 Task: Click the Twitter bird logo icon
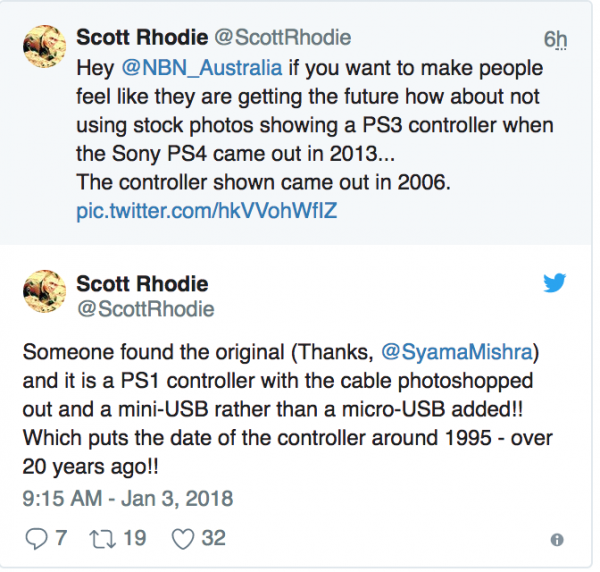tap(555, 283)
